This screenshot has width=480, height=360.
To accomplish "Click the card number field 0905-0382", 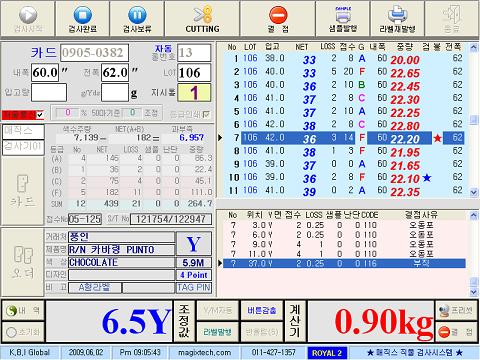I will point(94,53).
